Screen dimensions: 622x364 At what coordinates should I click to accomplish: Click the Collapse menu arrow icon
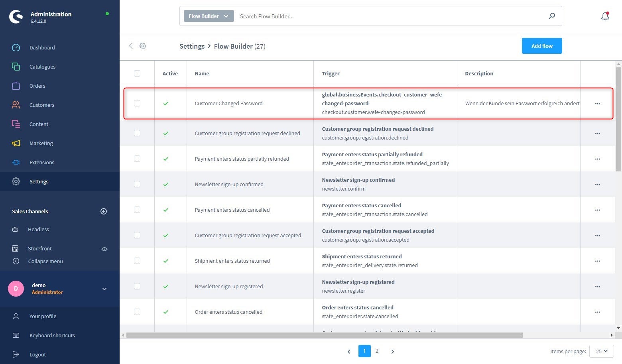[x=16, y=261]
